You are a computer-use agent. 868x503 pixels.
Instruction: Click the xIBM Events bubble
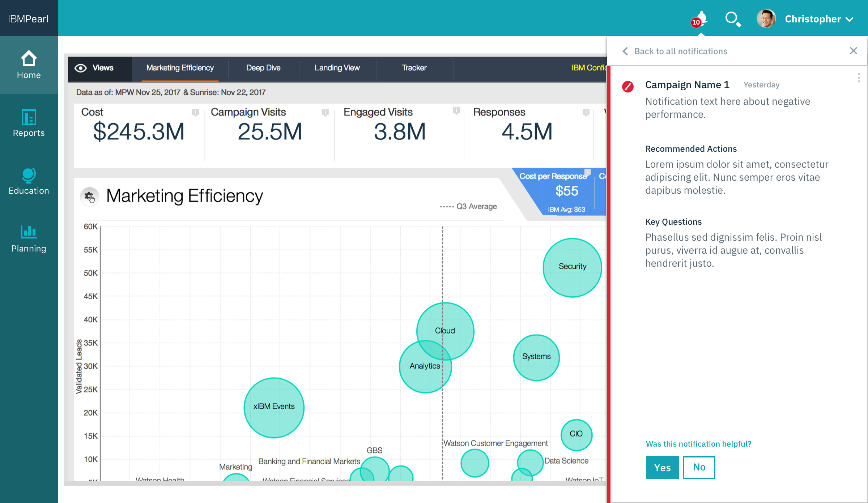click(x=274, y=408)
